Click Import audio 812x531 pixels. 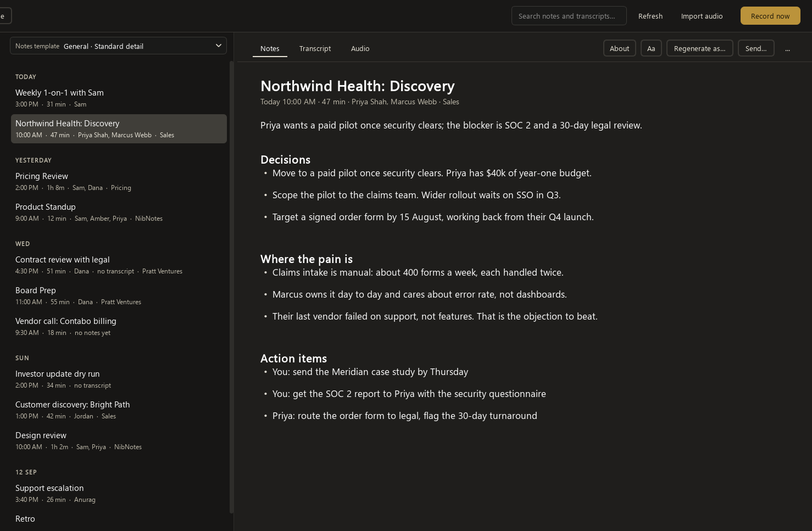[702, 16]
